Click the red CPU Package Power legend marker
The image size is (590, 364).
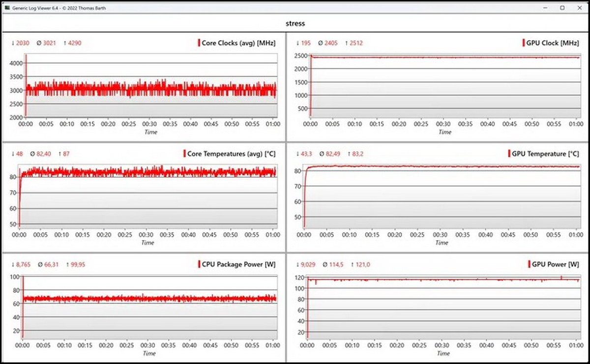(199, 264)
